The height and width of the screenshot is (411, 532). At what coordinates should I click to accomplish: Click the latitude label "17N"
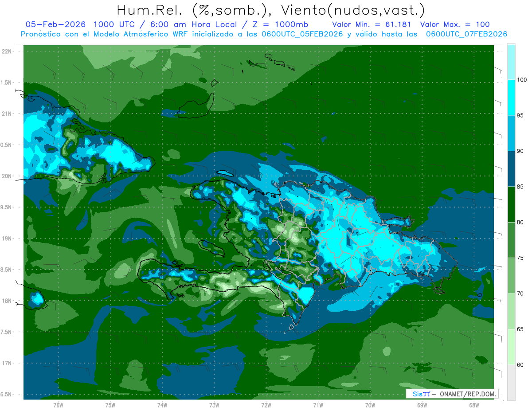pyautogui.click(x=7, y=363)
